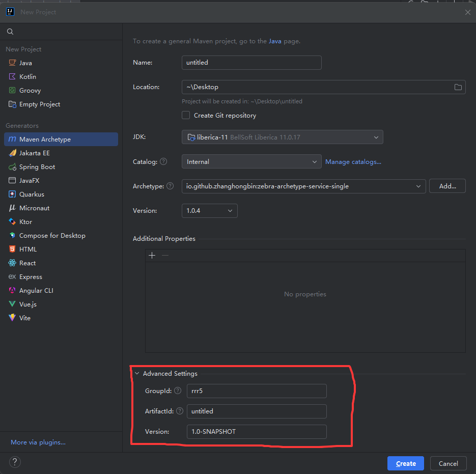Open the Archetype dropdown

(x=303, y=186)
